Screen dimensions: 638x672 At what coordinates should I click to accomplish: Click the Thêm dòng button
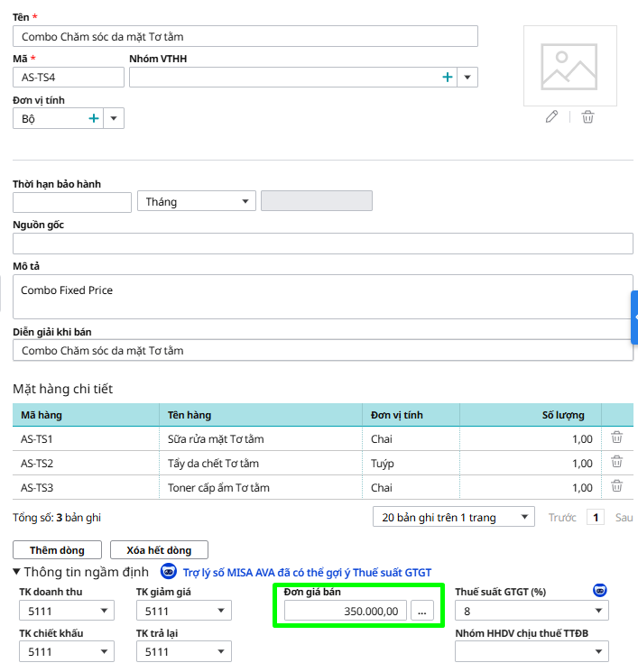(57, 549)
